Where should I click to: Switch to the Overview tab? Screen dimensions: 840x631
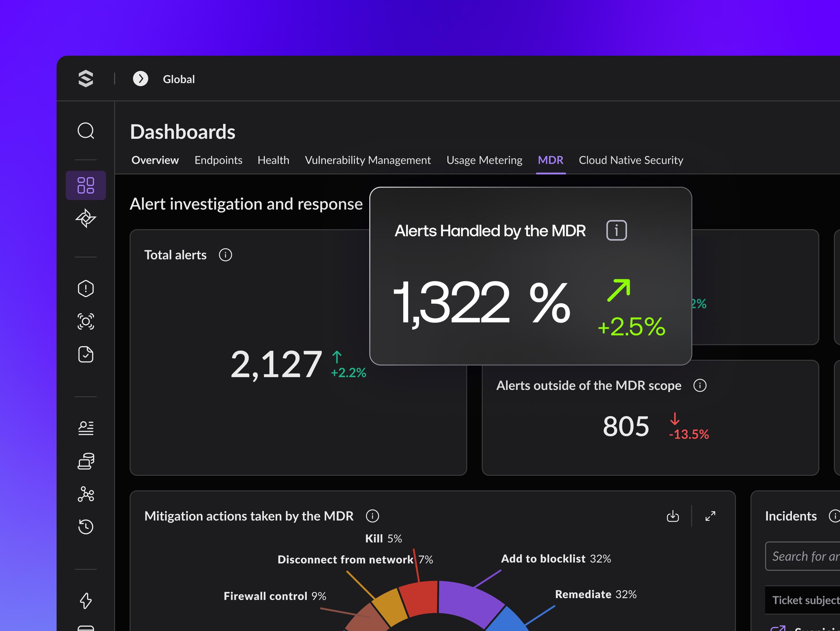tap(155, 160)
